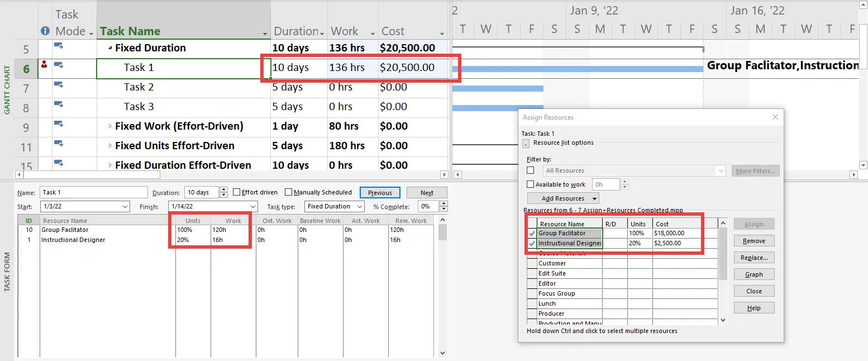
Task: Click the Indicators info icon in column header
Action: point(45,31)
